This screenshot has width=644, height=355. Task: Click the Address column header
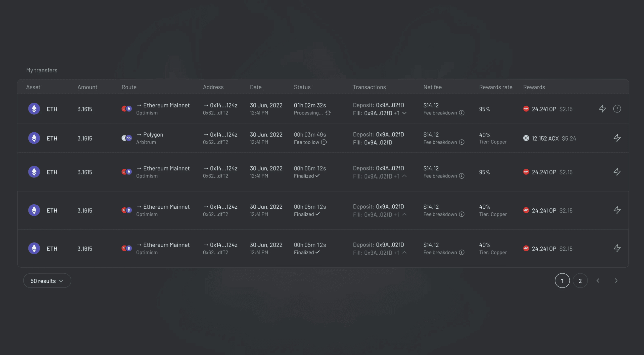[213, 87]
